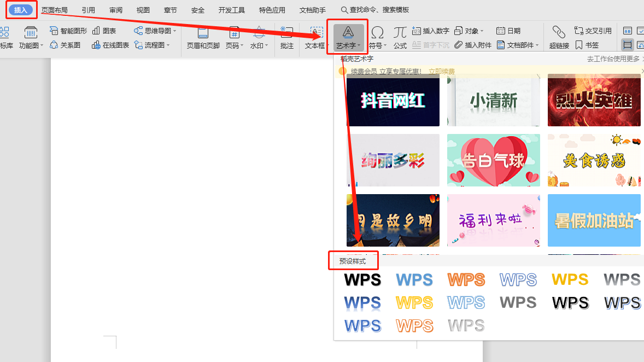This screenshot has width=644, height=362.
Task: Expand the 功能图 dropdown arrow
Action: point(42,45)
